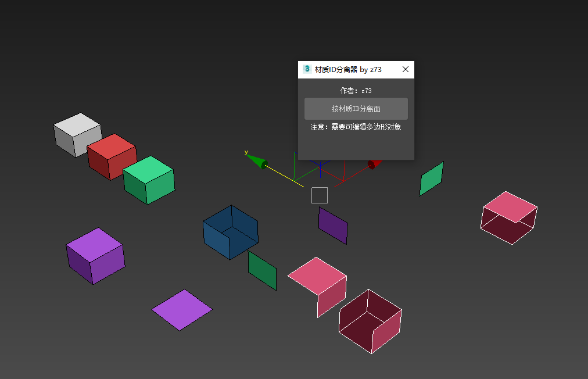Select the pink-topped box at far right
This screenshot has height=379, width=588.
pos(509,217)
